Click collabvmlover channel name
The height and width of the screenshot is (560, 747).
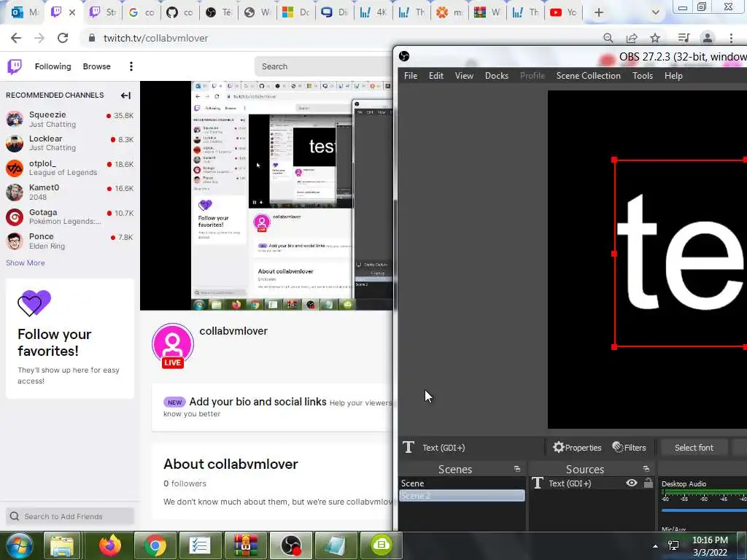click(233, 331)
